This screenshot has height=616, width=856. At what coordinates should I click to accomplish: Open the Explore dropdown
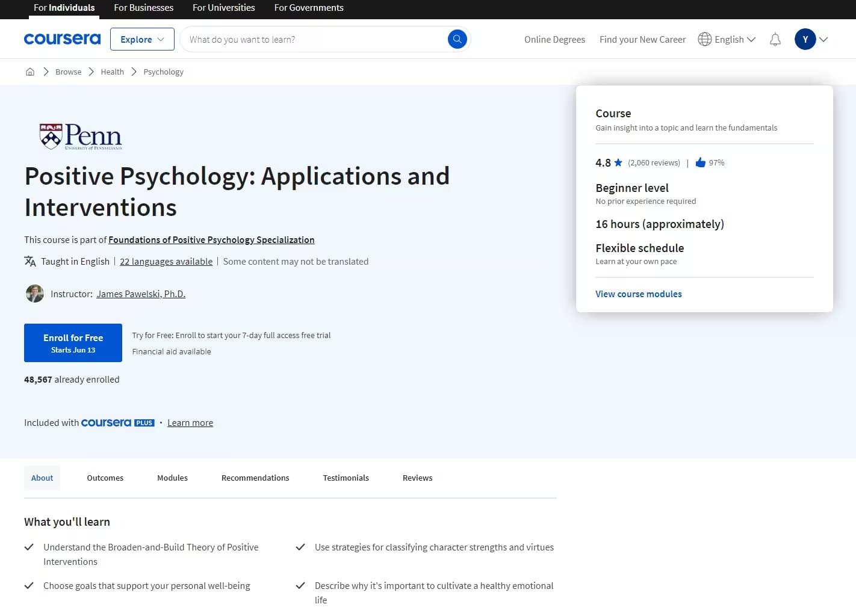coord(142,39)
